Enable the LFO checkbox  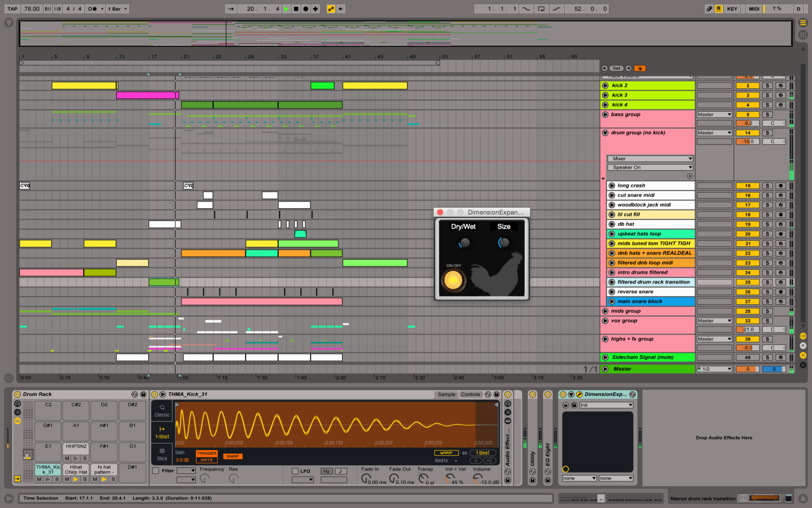pyautogui.click(x=295, y=471)
